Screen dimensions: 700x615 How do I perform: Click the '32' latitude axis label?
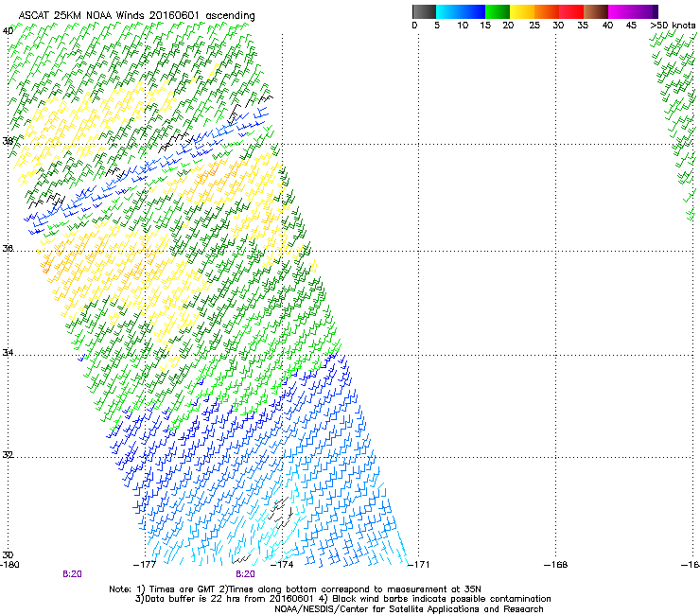coord(8,455)
